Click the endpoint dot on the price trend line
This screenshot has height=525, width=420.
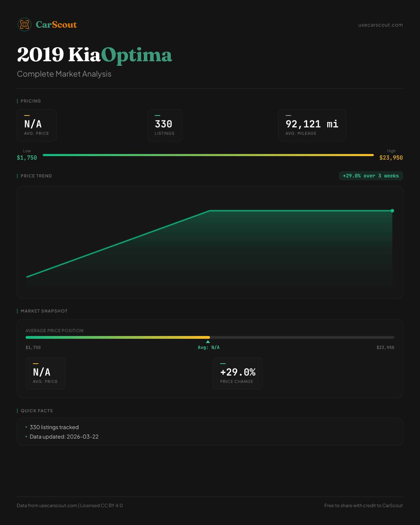pyautogui.click(x=392, y=211)
